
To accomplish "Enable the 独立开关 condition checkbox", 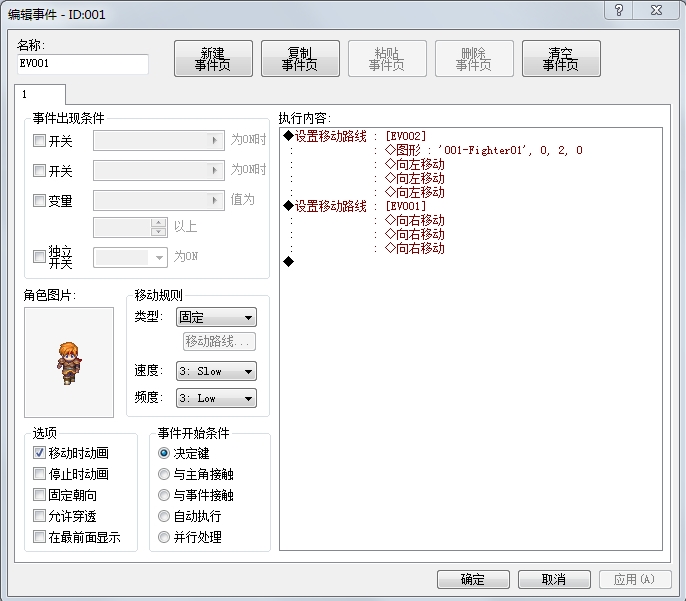I will tap(39, 256).
